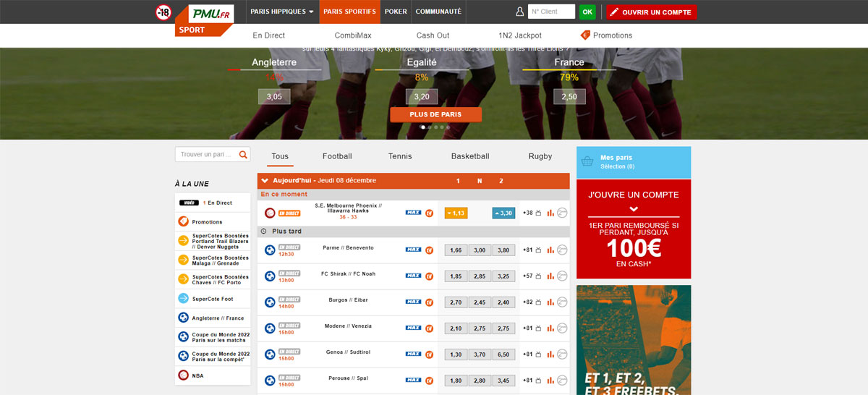The height and width of the screenshot is (395, 868).
Task: Expand +81 more bets for Parme // Benevento
Action: tap(528, 250)
